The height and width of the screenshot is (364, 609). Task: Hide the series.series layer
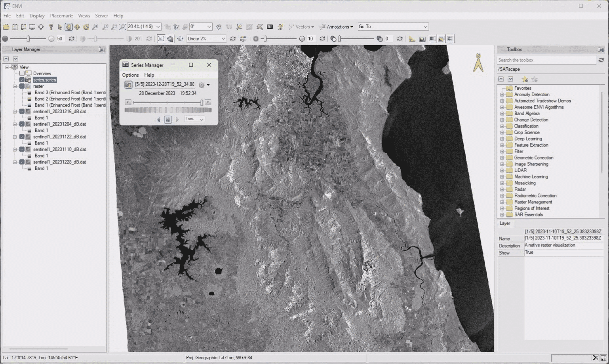pos(22,80)
